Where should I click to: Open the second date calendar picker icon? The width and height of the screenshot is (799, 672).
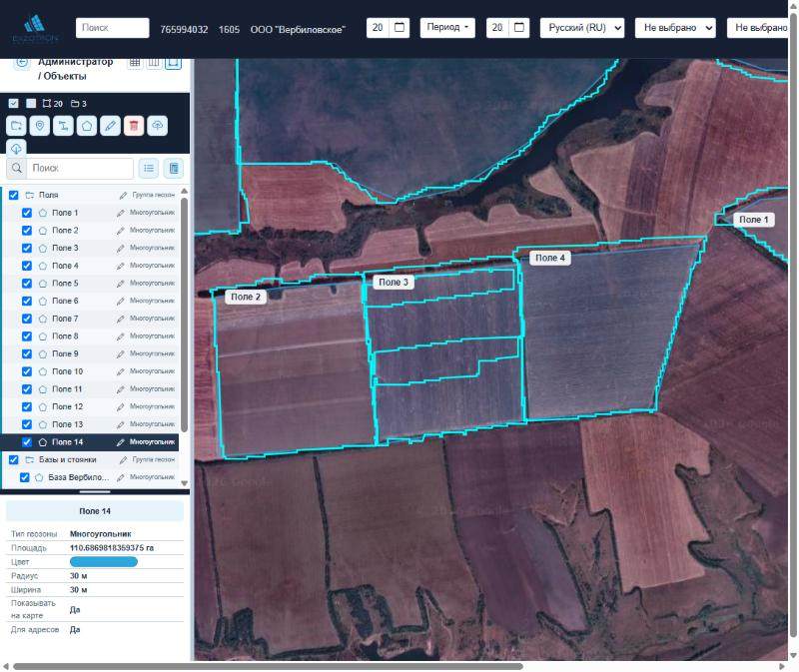[519, 28]
